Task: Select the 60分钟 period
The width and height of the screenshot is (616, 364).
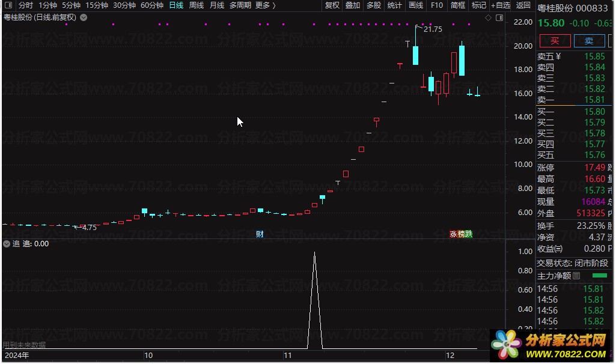Action: click(151, 5)
